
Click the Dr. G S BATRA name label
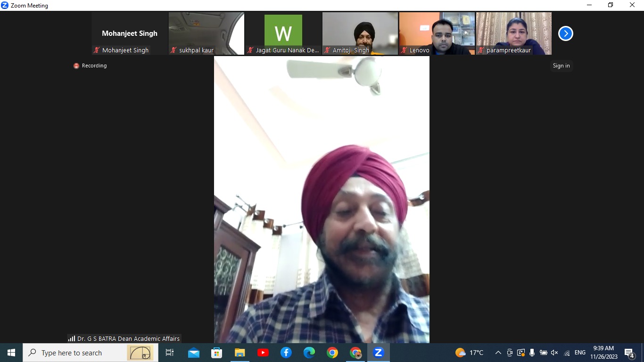coord(128,338)
